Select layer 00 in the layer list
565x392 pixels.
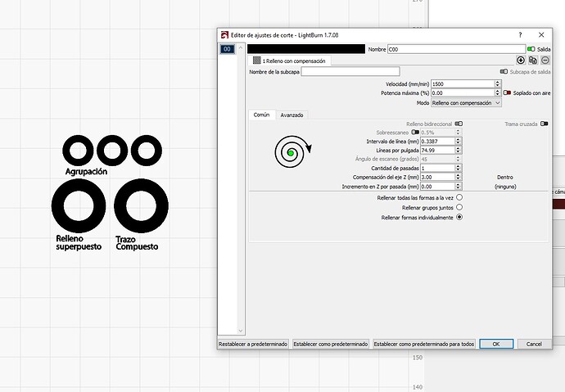click(x=227, y=49)
